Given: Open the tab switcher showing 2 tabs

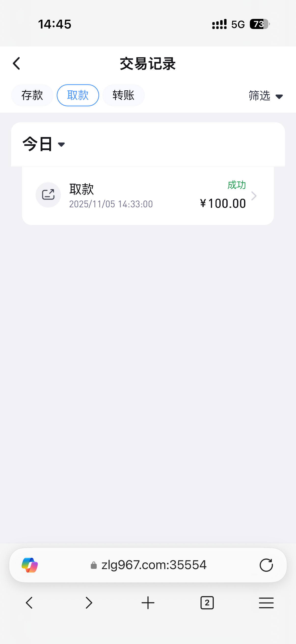Looking at the screenshot, I should click(x=207, y=603).
